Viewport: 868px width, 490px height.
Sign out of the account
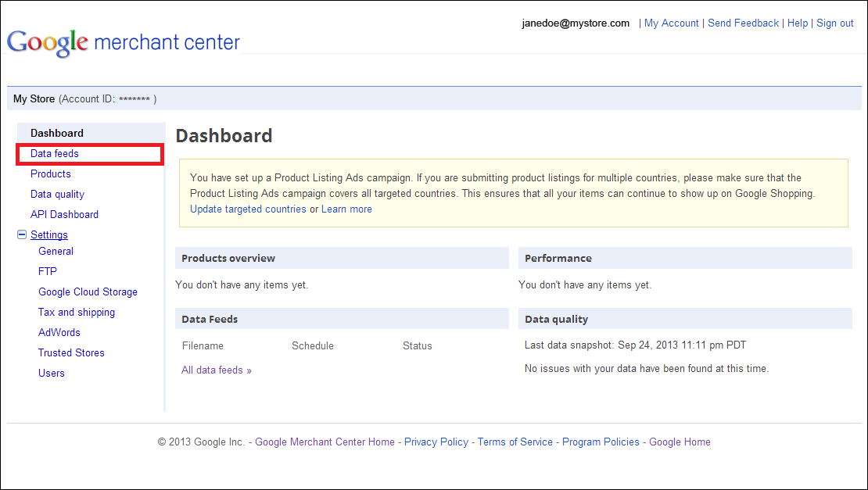point(834,23)
